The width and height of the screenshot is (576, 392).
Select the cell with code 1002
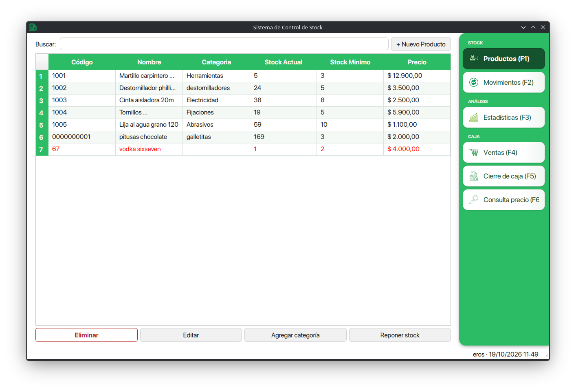[x=82, y=88]
